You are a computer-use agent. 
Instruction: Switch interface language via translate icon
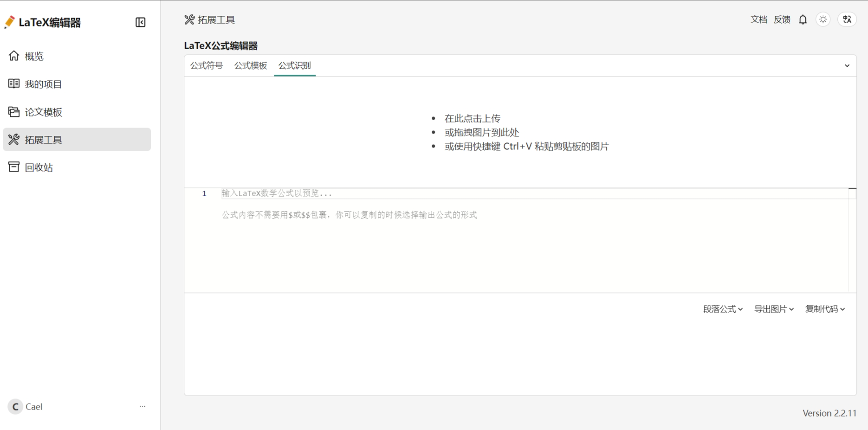tap(847, 19)
